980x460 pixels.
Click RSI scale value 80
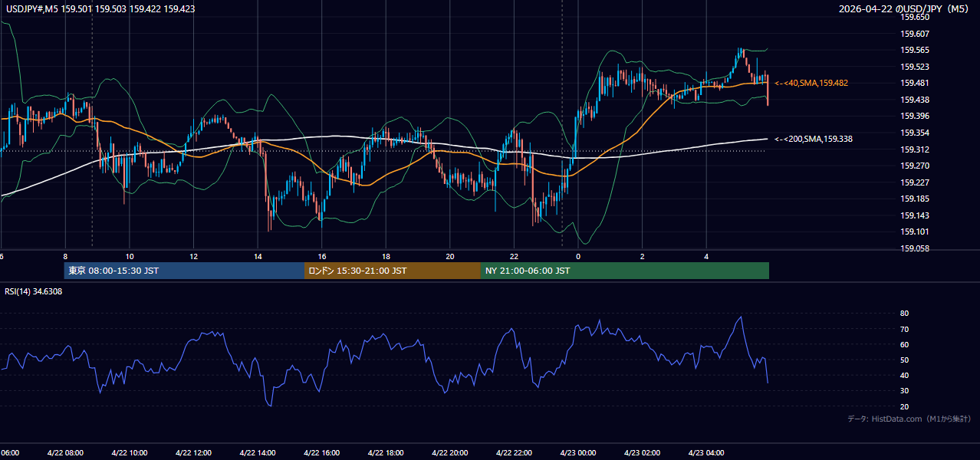[905, 314]
